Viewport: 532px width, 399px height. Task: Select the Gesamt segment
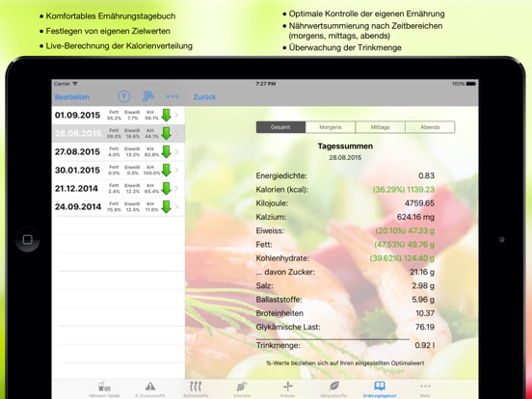(280, 127)
